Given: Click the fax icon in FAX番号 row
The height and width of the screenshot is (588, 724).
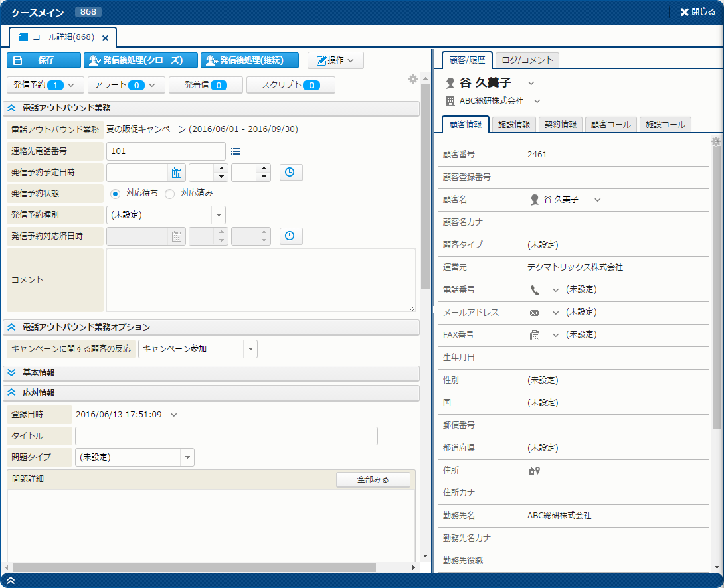Looking at the screenshot, I should click(x=535, y=335).
